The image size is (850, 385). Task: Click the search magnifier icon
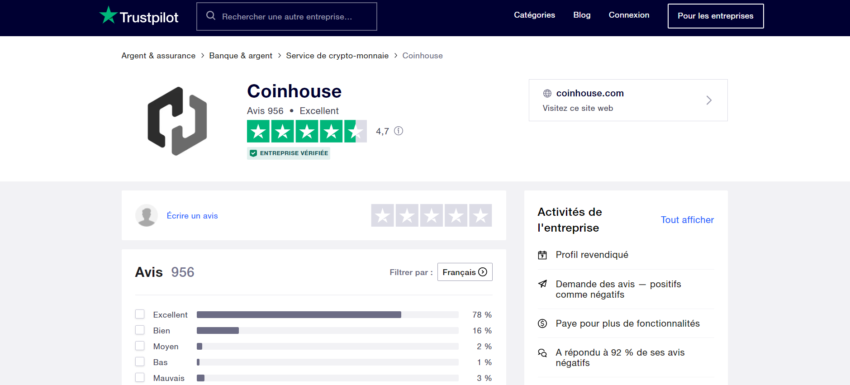pos(210,16)
